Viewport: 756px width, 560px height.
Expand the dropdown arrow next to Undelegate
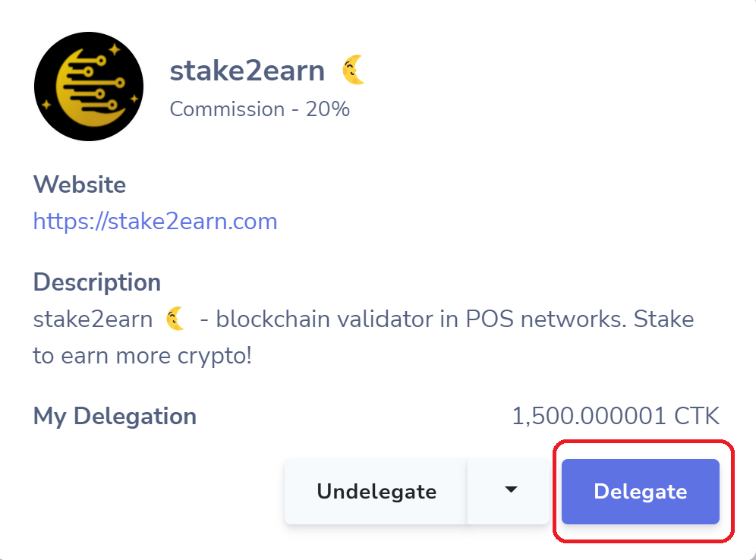510,491
